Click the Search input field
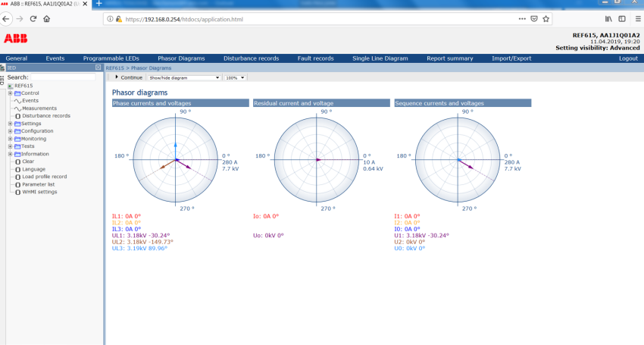 pos(62,77)
